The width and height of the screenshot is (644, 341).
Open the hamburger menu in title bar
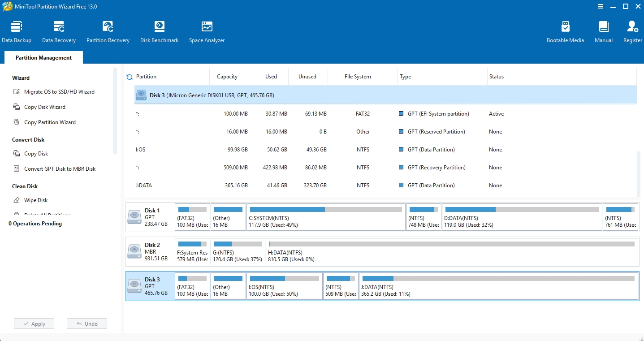tap(601, 7)
